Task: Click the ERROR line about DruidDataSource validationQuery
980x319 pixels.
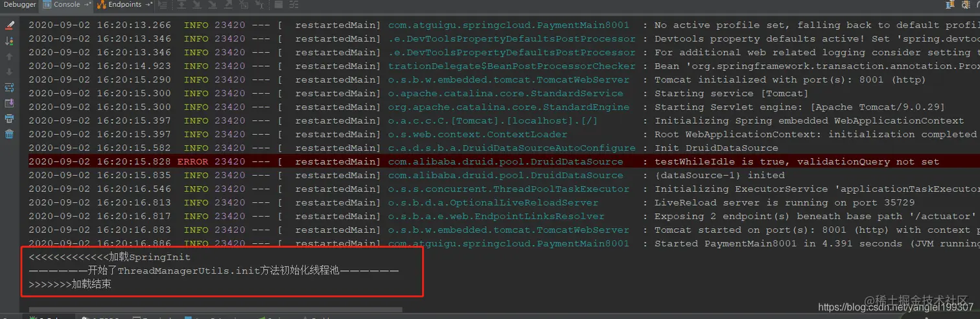Action: pyautogui.click(x=504, y=161)
